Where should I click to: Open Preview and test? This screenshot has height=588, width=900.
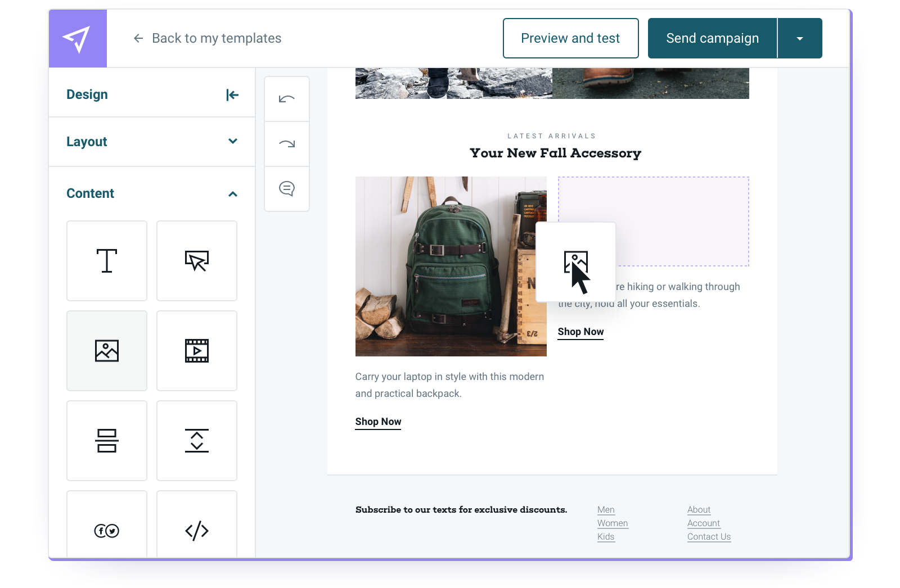click(x=570, y=38)
